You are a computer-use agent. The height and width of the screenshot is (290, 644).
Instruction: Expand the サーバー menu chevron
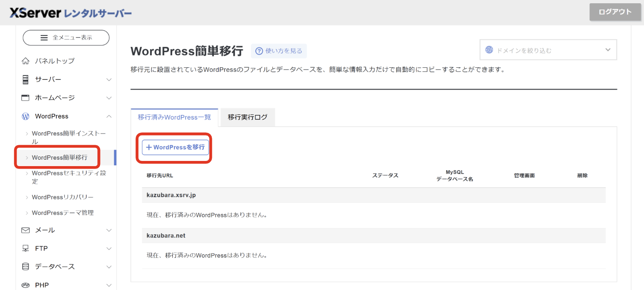109,80
